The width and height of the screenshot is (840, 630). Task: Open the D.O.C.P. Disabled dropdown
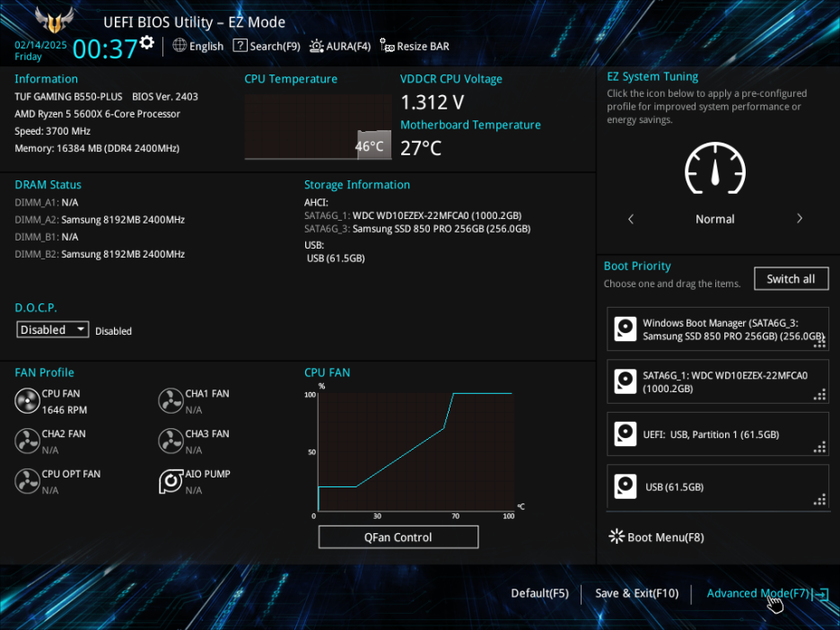pyautogui.click(x=52, y=329)
